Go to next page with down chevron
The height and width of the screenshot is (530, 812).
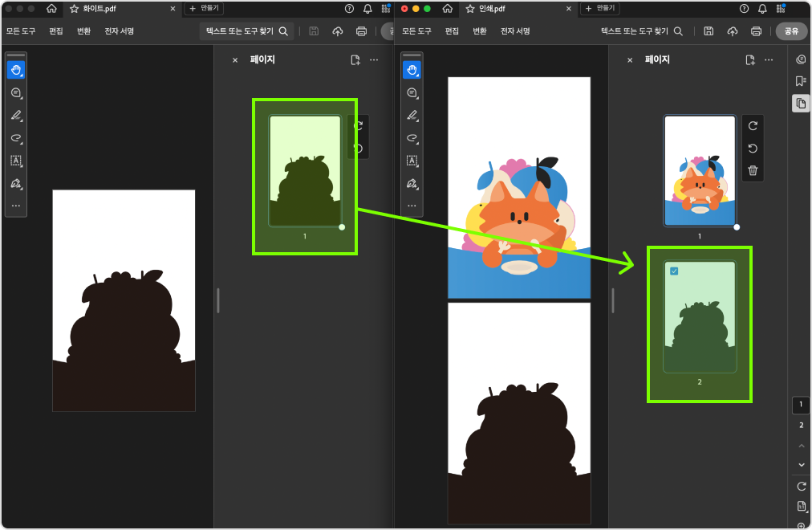click(x=801, y=464)
